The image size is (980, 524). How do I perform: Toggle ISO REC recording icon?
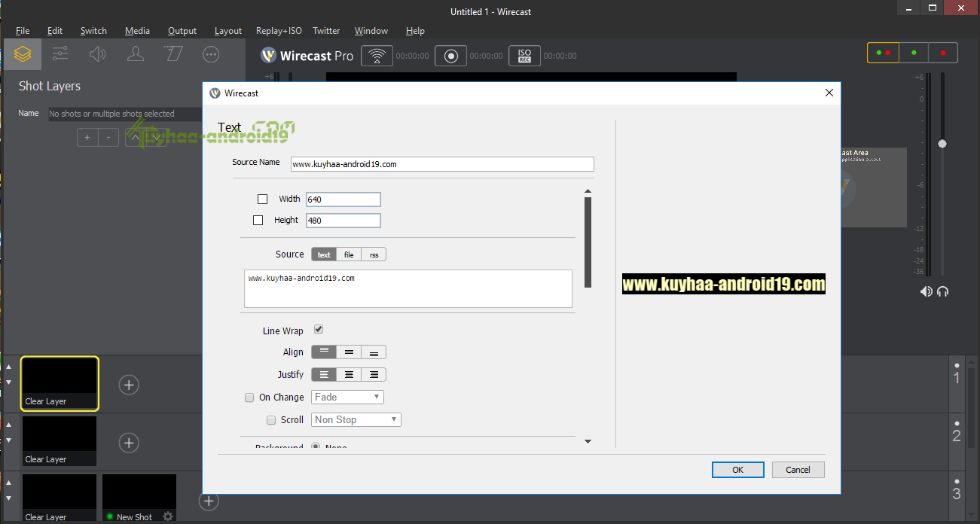coord(524,56)
